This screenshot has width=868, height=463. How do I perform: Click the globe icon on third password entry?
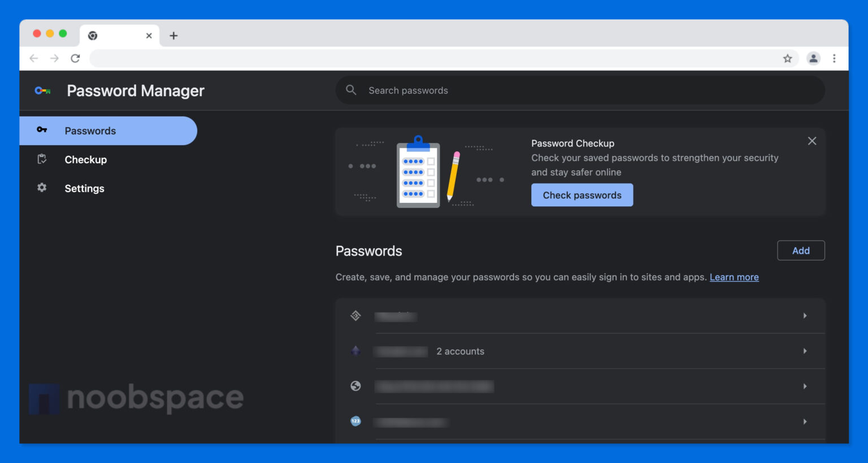(355, 386)
